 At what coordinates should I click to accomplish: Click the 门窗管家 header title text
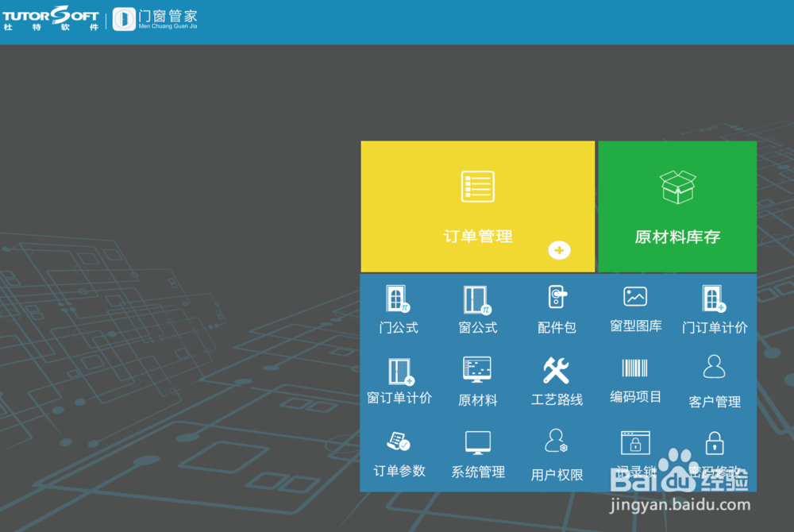click(168, 16)
